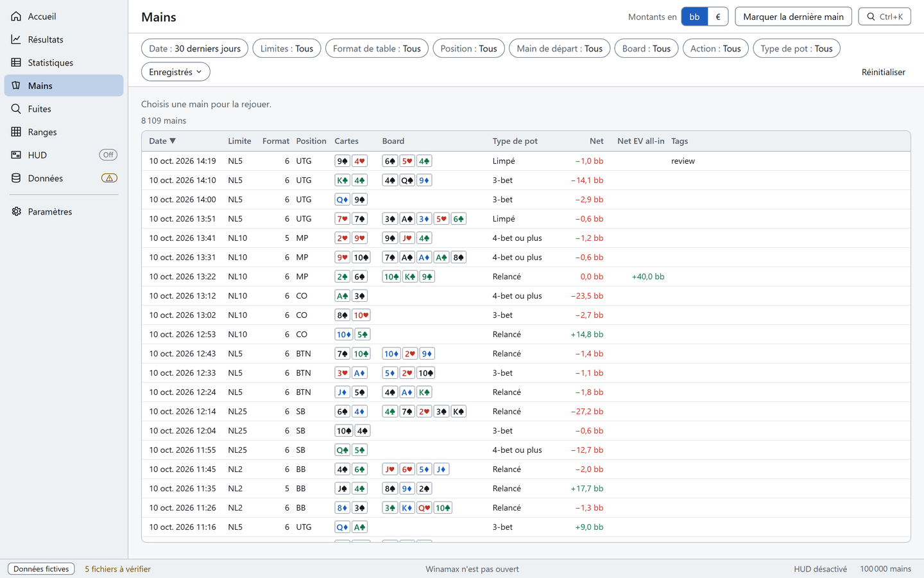Select hand from 10 oct. 2026 14:19

coord(526,161)
